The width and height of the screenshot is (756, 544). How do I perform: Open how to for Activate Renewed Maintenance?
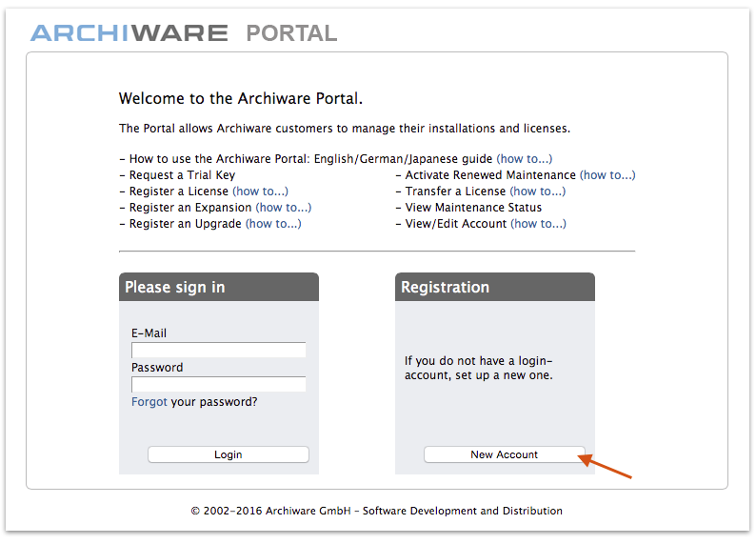pos(607,175)
